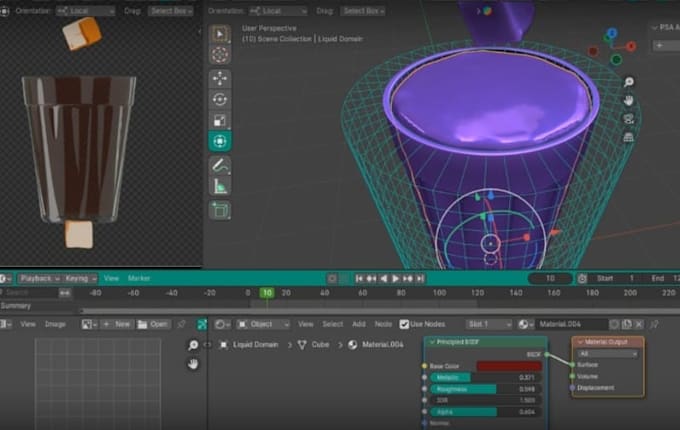Open the Playback dropdown in the timeline
The height and width of the screenshot is (430, 680).
coord(39,278)
